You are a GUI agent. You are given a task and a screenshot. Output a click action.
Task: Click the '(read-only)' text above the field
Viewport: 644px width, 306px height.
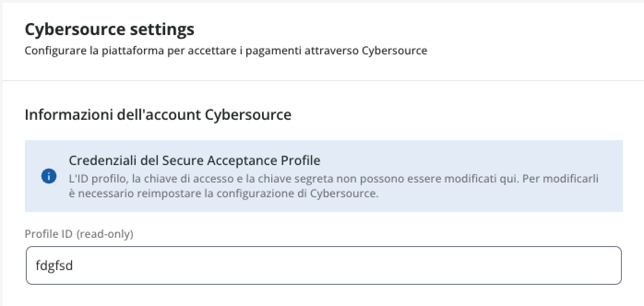tap(105, 234)
